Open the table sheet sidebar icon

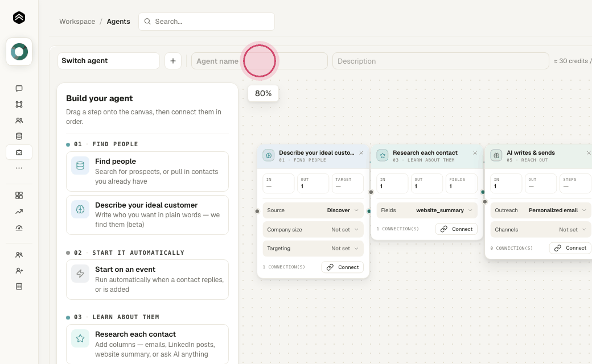coord(19,286)
